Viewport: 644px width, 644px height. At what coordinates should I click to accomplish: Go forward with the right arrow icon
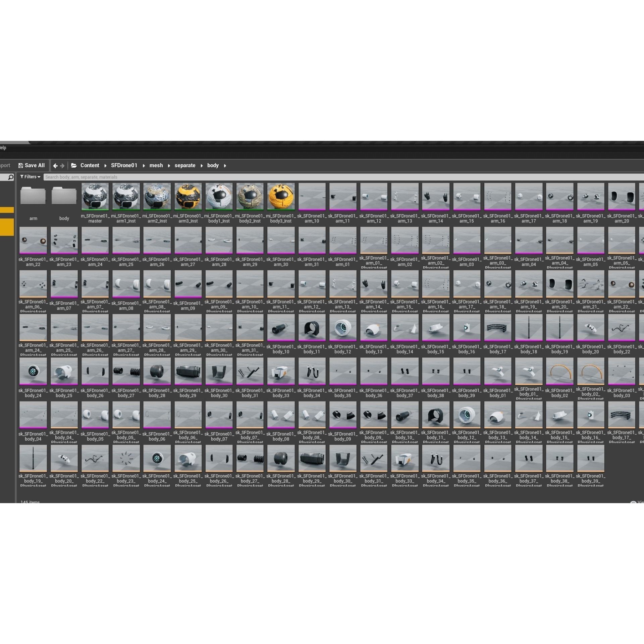coord(62,166)
